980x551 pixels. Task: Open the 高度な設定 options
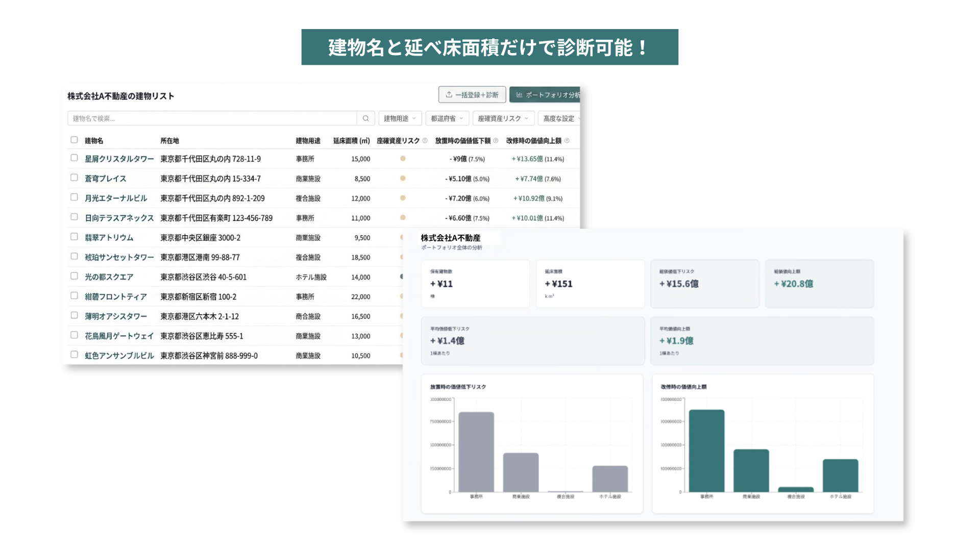point(559,118)
